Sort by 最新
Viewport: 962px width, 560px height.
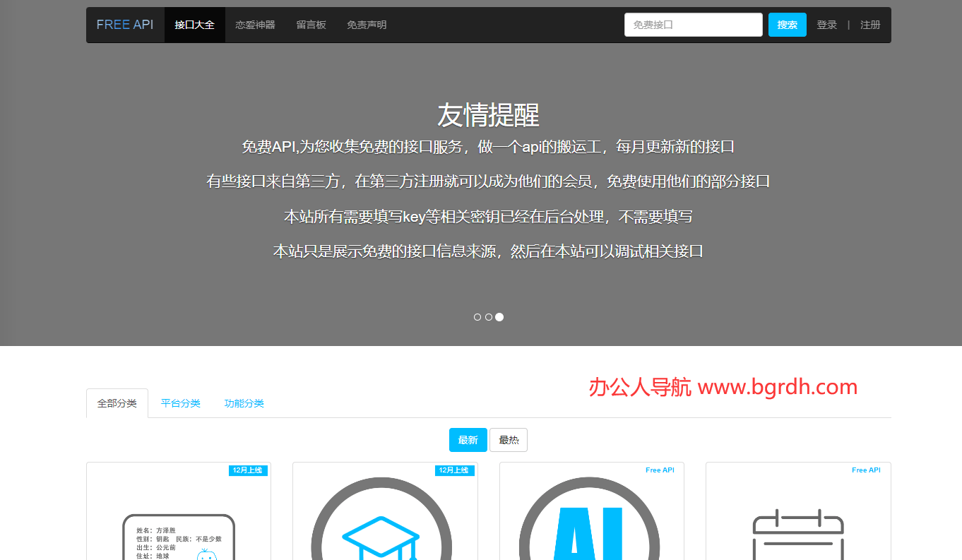tap(468, 440)
